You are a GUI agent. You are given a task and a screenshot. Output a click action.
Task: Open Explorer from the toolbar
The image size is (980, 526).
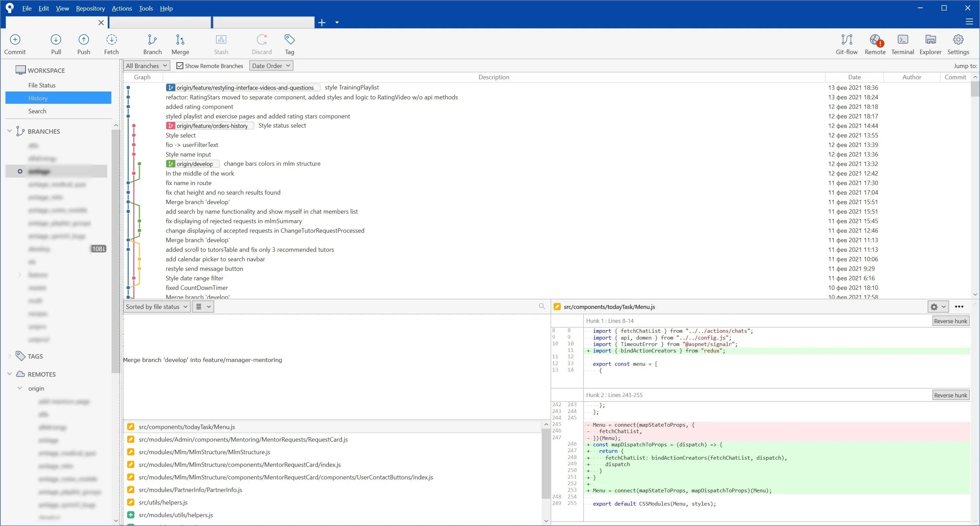[x=931, y=39]
